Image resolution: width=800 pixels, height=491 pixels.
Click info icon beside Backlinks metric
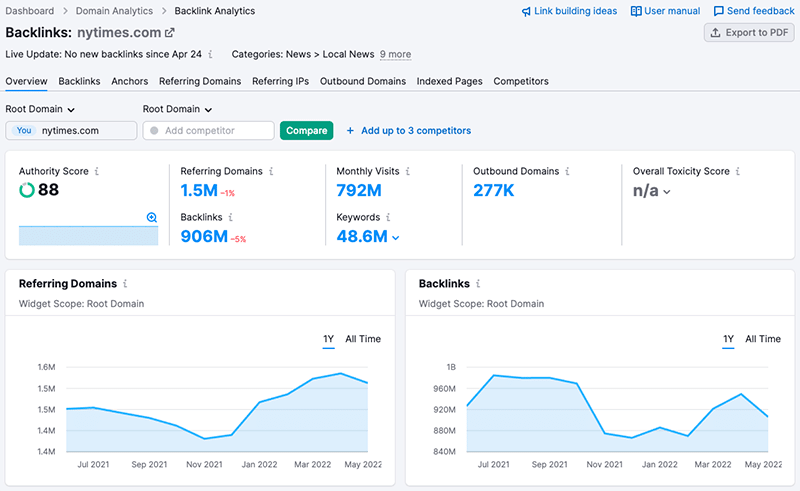pos(231,217)
